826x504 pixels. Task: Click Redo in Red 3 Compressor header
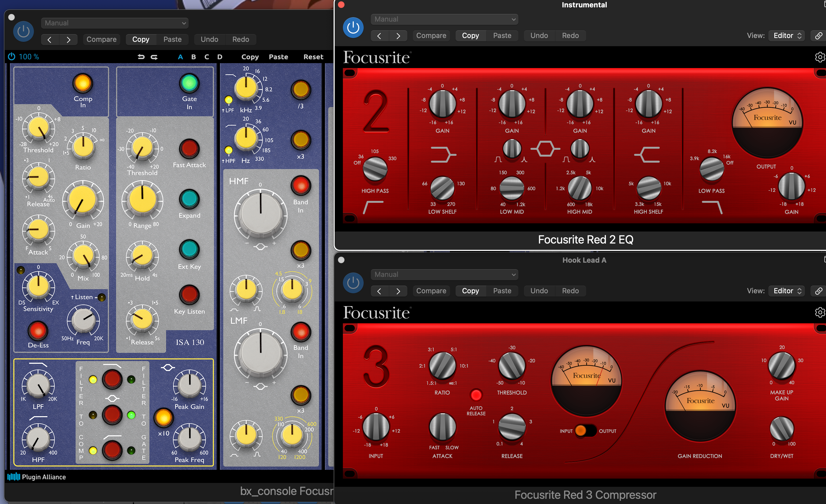[570, 291]
